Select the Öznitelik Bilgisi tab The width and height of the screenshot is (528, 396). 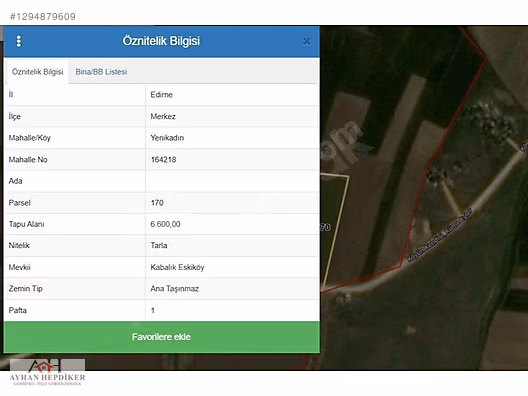(x=37, y=72)
